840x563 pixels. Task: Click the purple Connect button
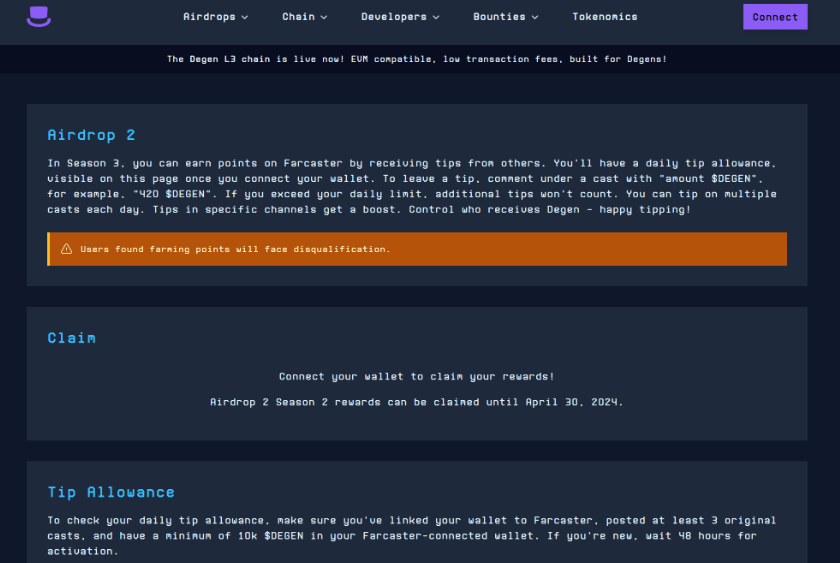coord(775,17)
